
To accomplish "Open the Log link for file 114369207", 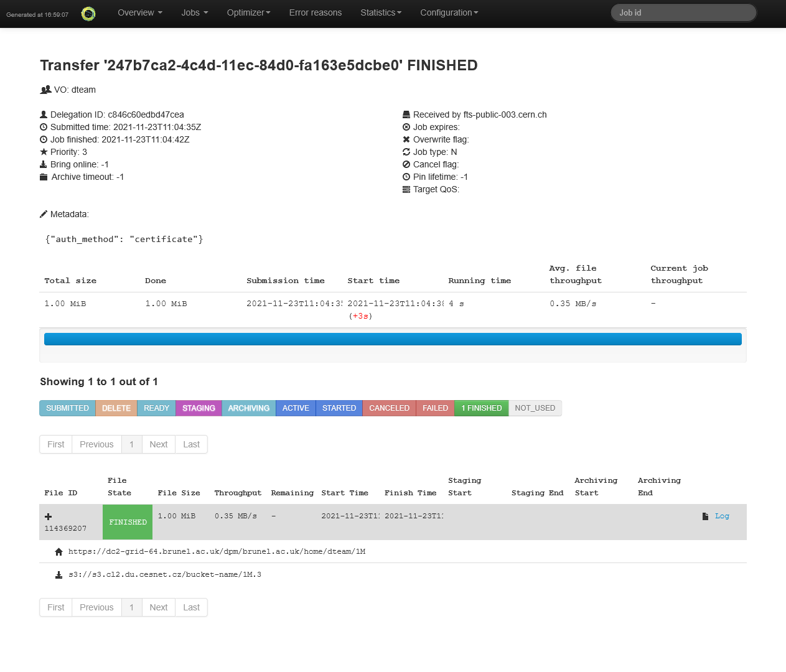I will pyautogui.click(x=722, y=516).
